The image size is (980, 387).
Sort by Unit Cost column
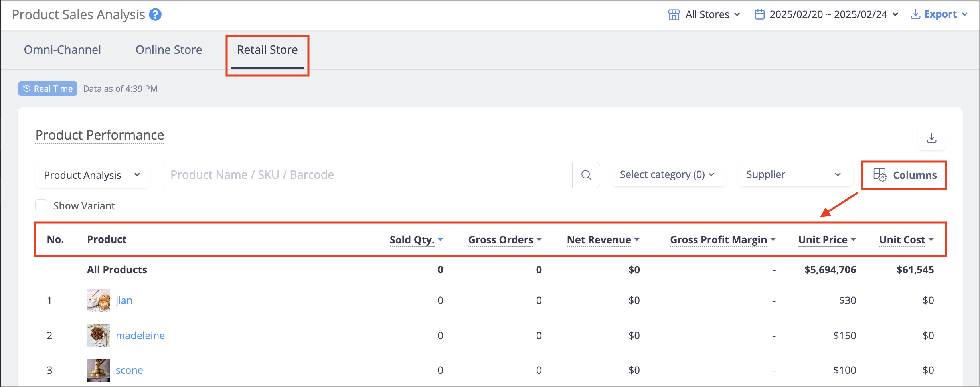pos(906,240)
